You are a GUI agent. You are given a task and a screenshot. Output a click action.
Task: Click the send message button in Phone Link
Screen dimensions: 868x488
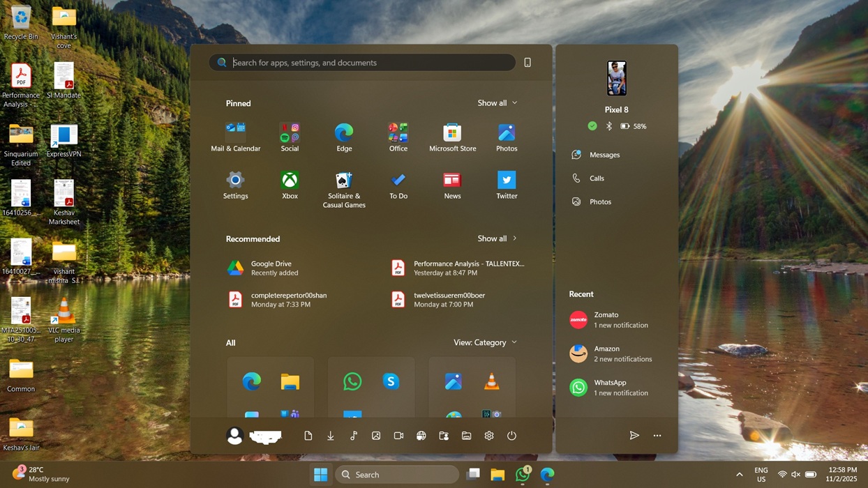tap(634, 435)
